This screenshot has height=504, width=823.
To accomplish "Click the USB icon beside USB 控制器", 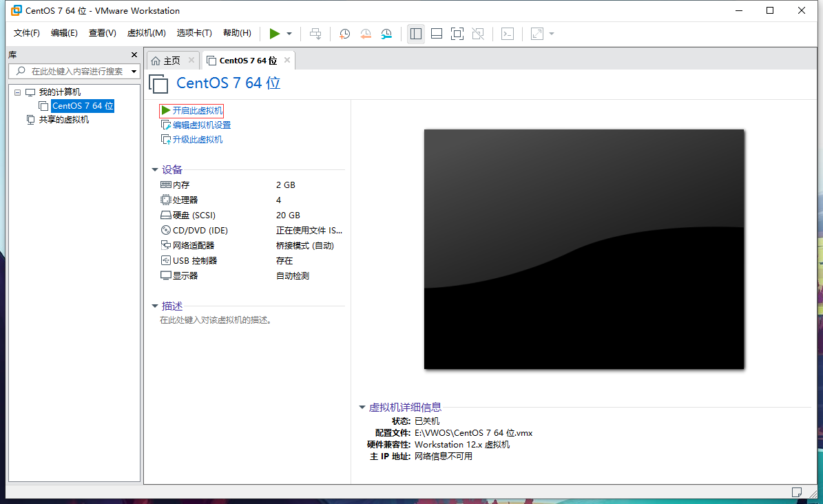I will [166, 260].
